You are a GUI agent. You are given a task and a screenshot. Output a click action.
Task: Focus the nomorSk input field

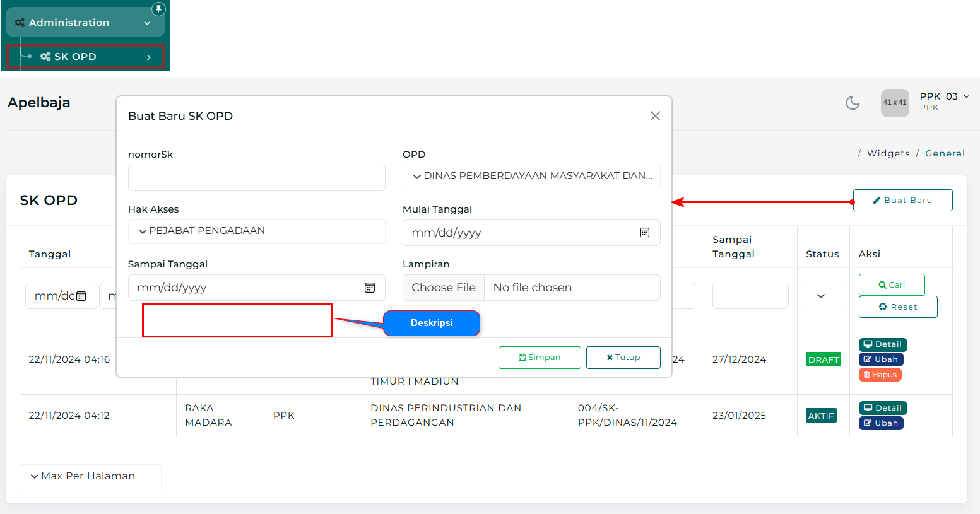[x=256, y=178]
